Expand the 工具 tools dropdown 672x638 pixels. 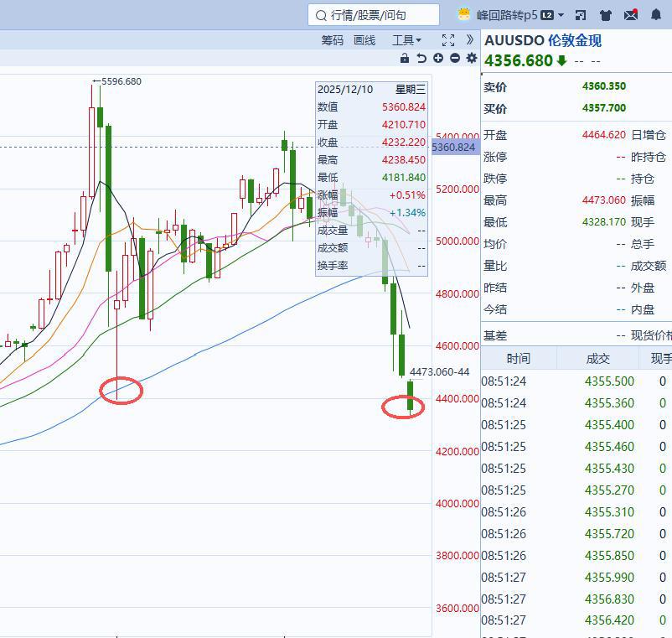pos(406,40)
